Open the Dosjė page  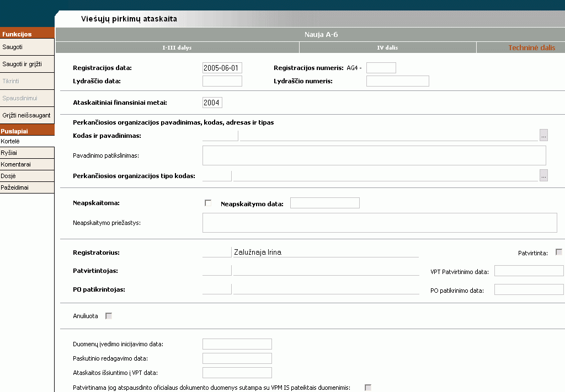tap(27, 176)
